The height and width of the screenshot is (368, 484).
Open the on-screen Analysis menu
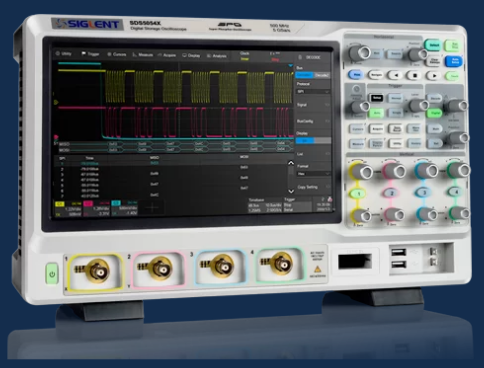pos(217,56)
